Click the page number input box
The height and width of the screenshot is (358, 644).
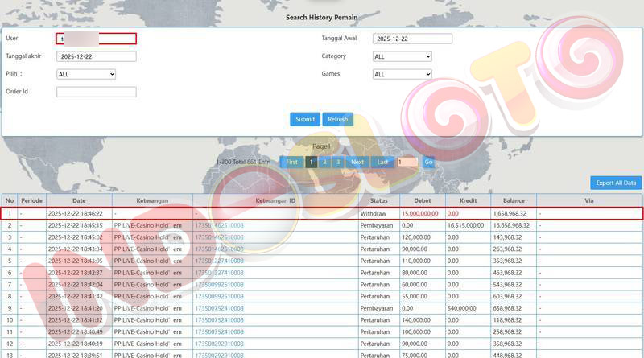pos(407,162)
